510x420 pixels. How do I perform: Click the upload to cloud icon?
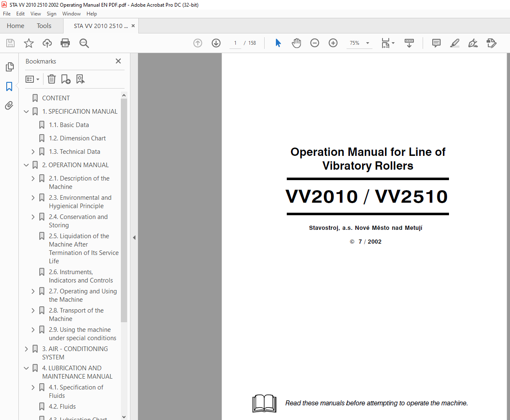point(47,43)
